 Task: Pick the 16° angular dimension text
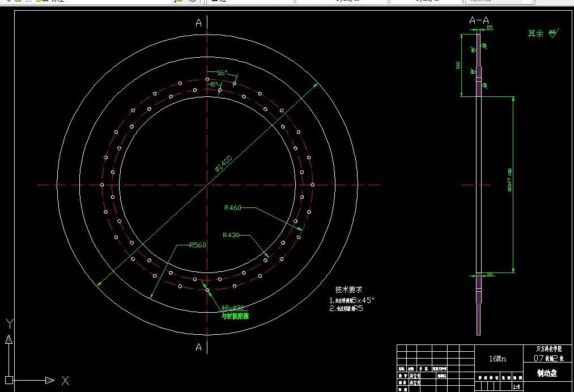tap(222, 73)
